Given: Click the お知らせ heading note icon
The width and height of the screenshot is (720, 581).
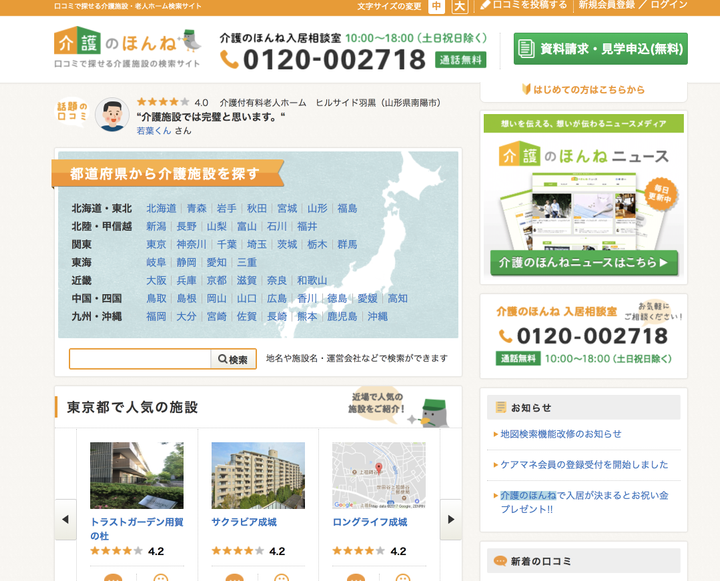Looking at the screenshot, I should pyautogui.click(x=501, y=407).
